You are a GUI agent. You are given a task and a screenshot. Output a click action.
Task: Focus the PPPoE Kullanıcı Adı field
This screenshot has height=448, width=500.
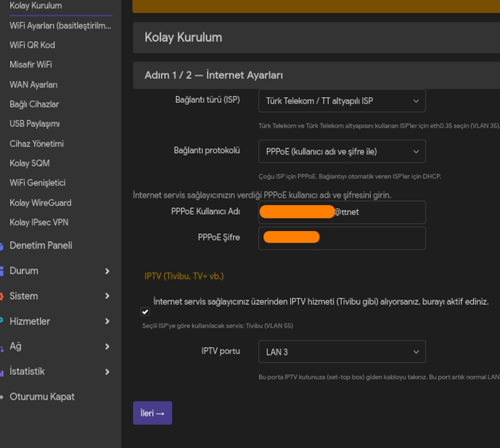pos(342,212)
